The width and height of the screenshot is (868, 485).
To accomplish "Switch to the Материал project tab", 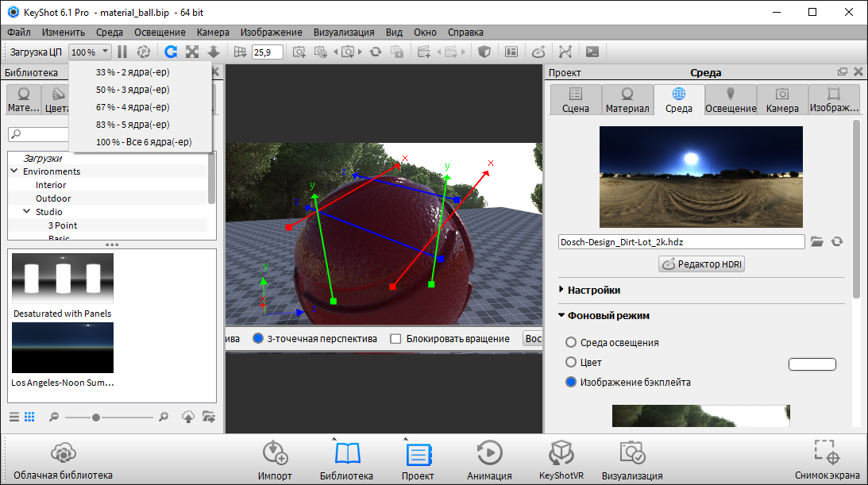I will [x=627, y=99].
